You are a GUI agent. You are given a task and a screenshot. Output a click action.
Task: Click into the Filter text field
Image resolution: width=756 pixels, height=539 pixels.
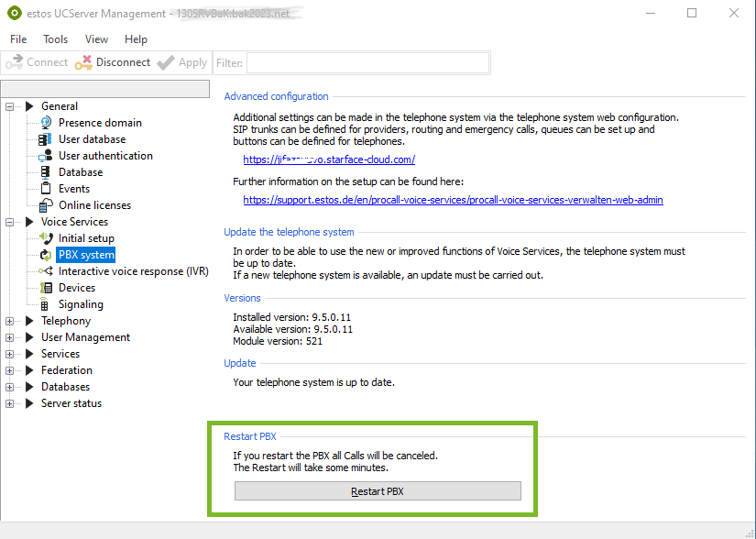tap(367, 62)
